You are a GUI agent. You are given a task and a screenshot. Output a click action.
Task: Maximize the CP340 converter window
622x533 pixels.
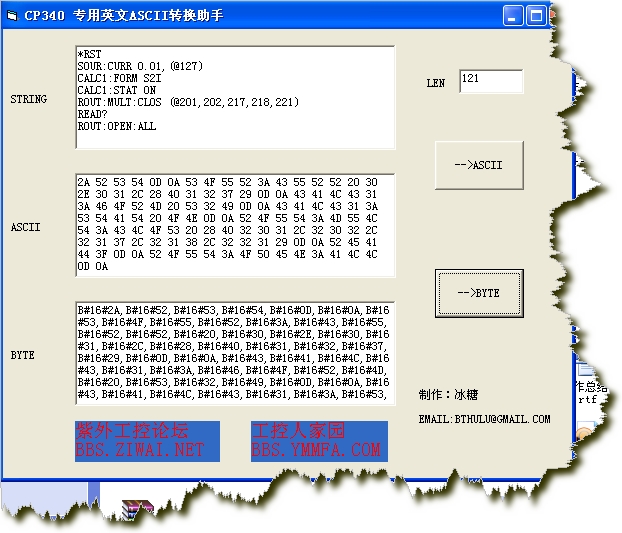[x=536, y=16]
